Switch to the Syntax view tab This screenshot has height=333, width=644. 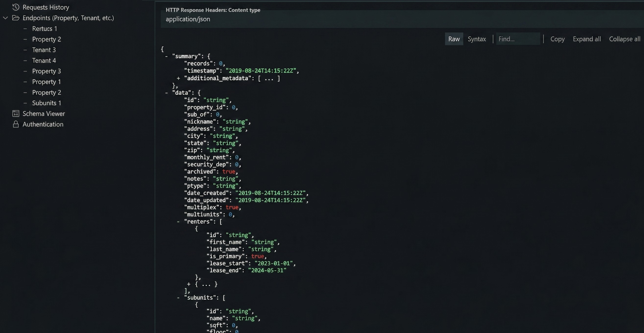tap(476, 39)
